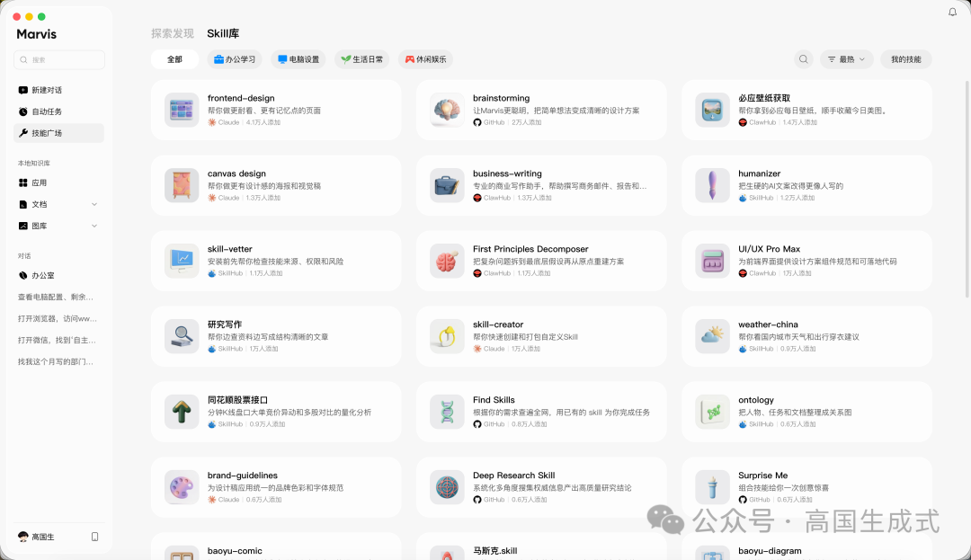Click the 同花顺股票接口 arrow icon
971x560 pixels.
tap(182, 412)
